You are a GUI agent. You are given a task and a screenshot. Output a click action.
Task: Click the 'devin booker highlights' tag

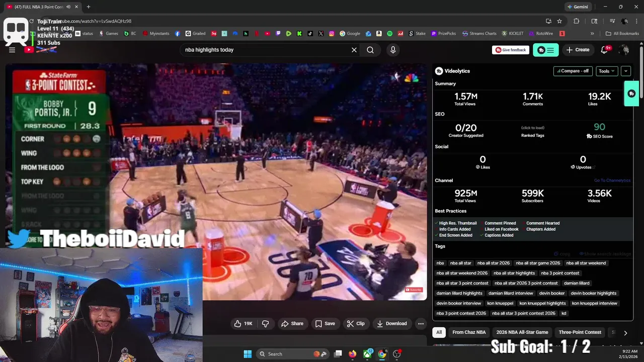tap(594, 293)
